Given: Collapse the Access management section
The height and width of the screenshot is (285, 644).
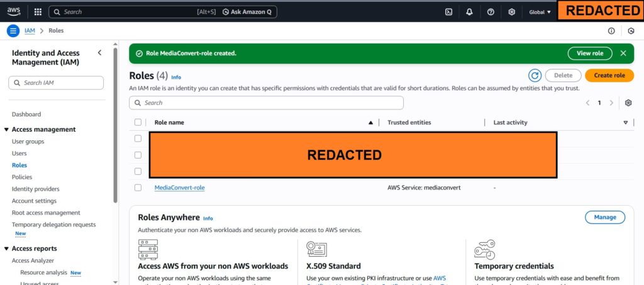Looking at the screenshot, I should (x=6, y=130).
